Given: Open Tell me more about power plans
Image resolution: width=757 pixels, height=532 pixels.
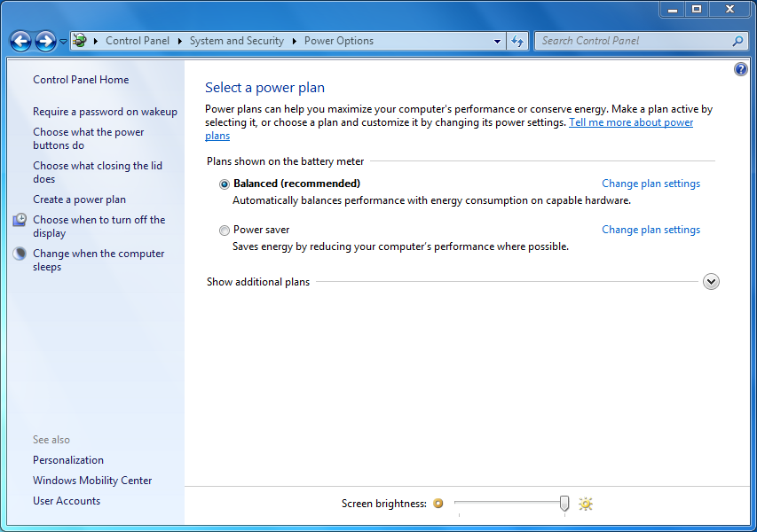Looking at the screenshot, I should pos(631,122).
